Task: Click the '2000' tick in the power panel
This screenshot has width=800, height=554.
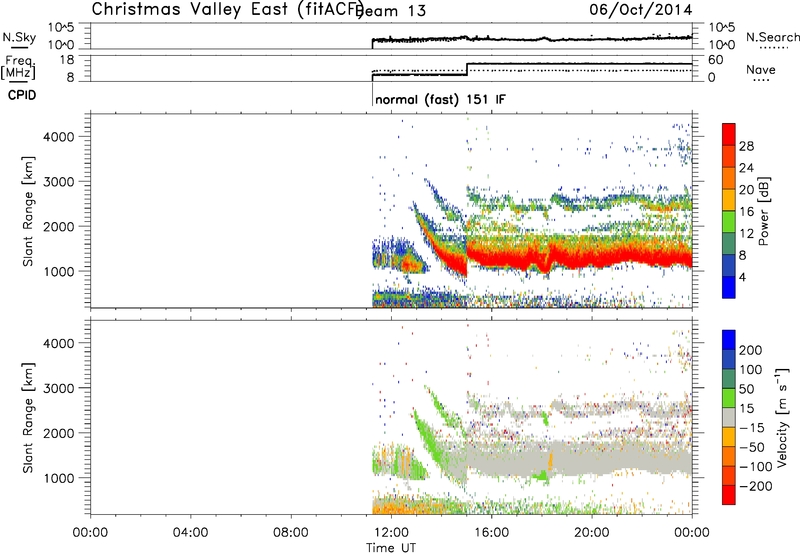Action: point(59,226)
